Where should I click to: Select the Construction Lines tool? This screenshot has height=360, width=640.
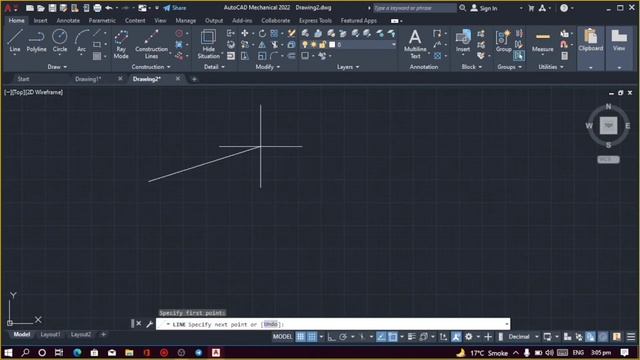click(151, 44)
